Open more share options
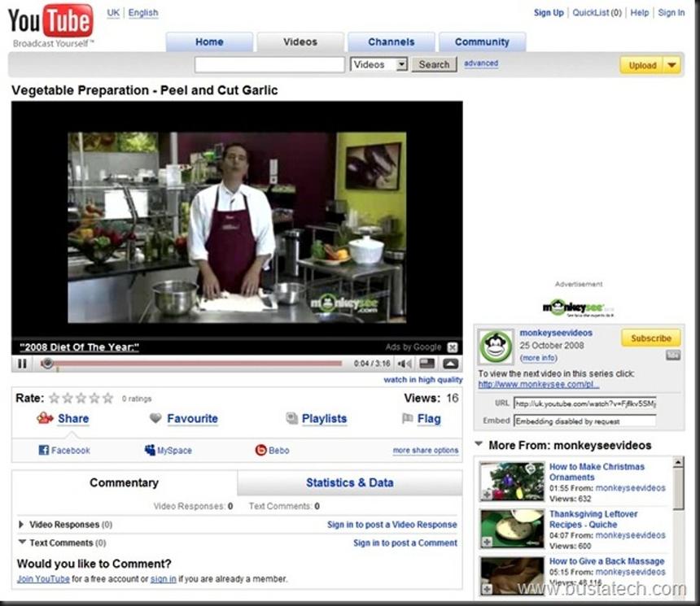 point(426,451)
